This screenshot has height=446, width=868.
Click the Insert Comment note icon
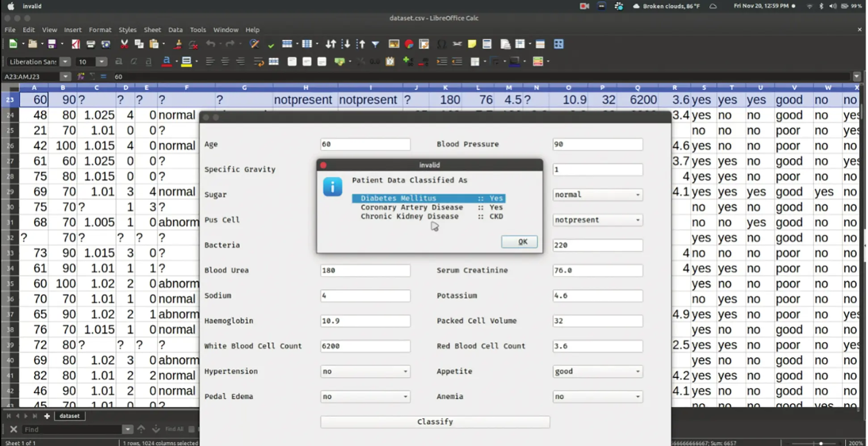pos(472,44)
